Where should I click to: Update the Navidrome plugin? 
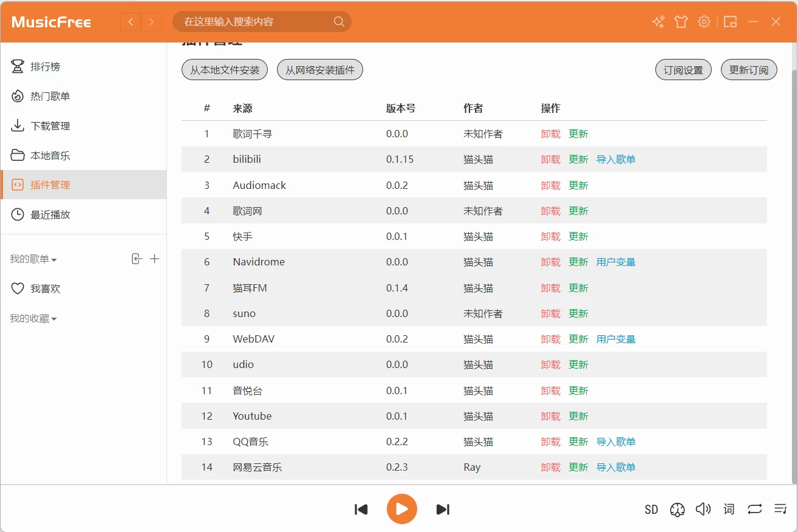pyautogui.click(x=578, y=262)
